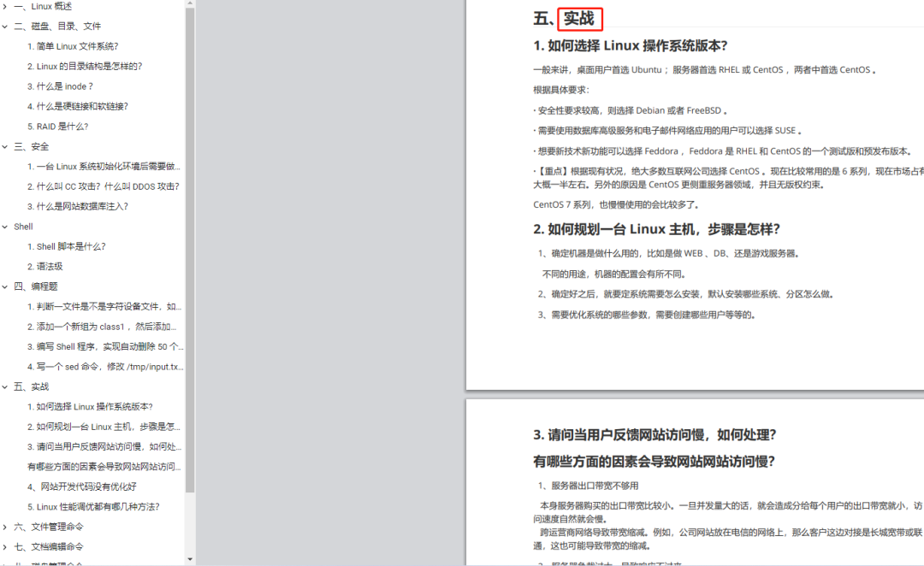Screen dimensions: 924x566
Task: Click the line CentOS 7 系列，也慢慢使用的会比较多了
Action: [616, 205]
